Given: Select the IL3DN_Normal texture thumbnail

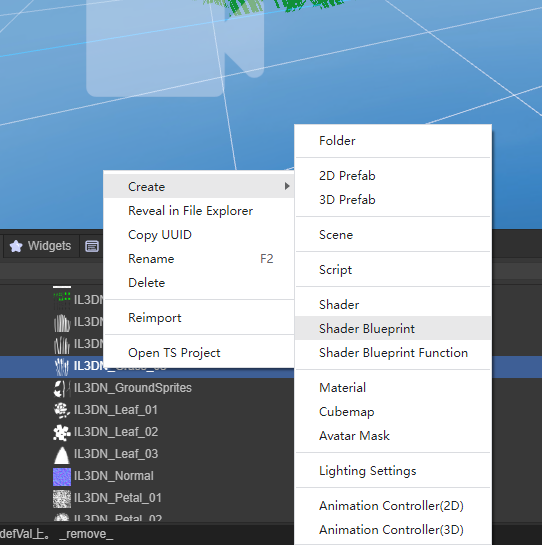Looking at the screenshot, I should [x=62, y=476].
